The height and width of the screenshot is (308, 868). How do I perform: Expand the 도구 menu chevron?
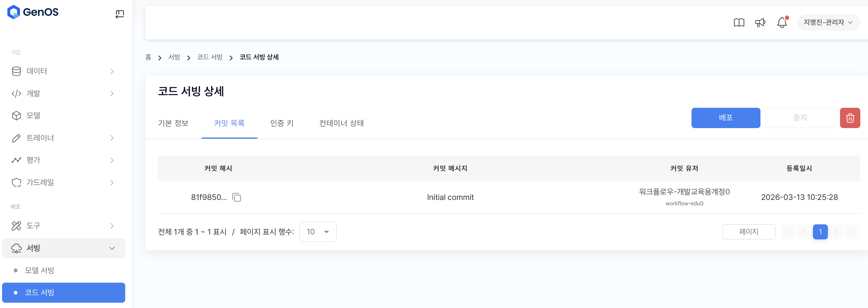[x=112, y=226]
